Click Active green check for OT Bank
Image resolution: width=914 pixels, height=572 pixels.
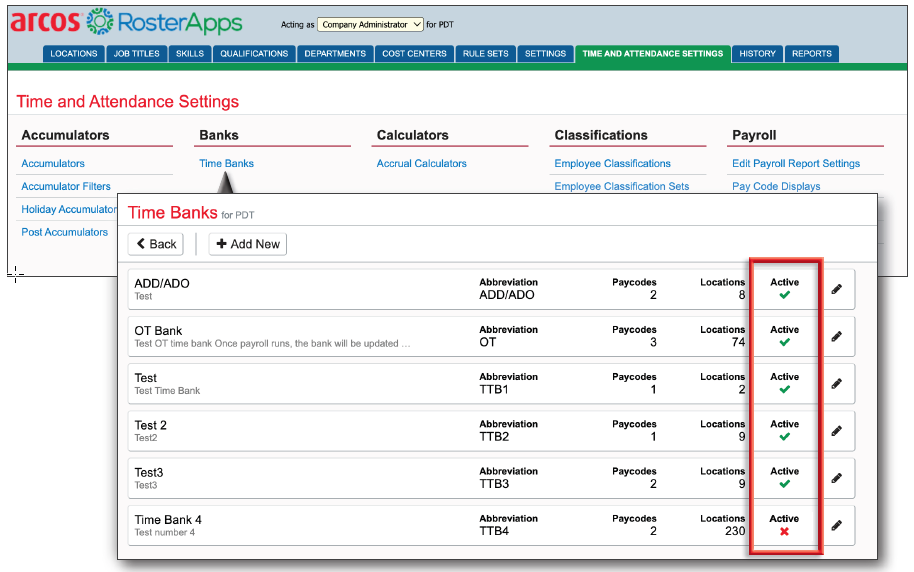tap(785, 342)
